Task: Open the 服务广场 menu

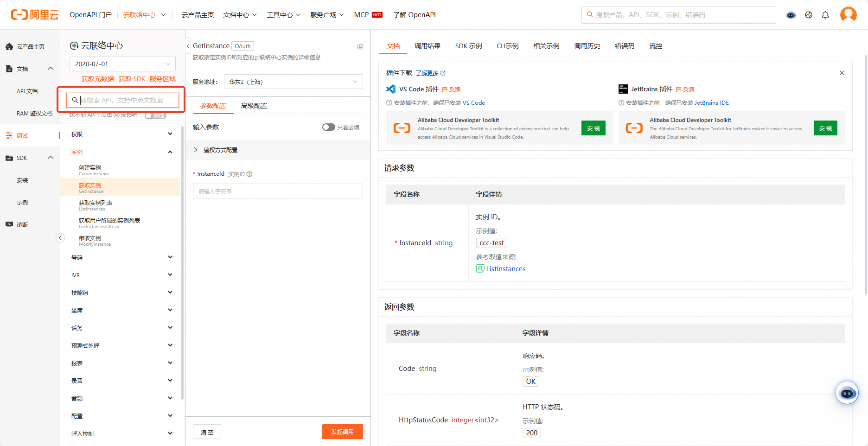Action: [x=327, y=15]
